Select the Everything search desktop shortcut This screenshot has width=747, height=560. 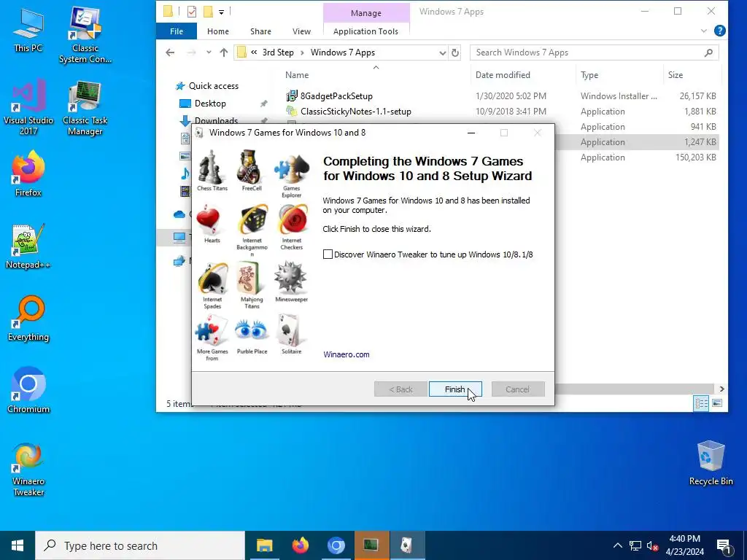tap(28, 319)
